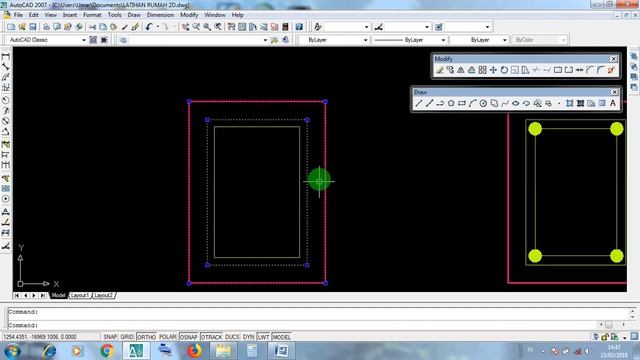The height and width of the screenshot is (360, 640).
Task: Close the Modify floating toolbar
Action: click(x=613, y=59)
